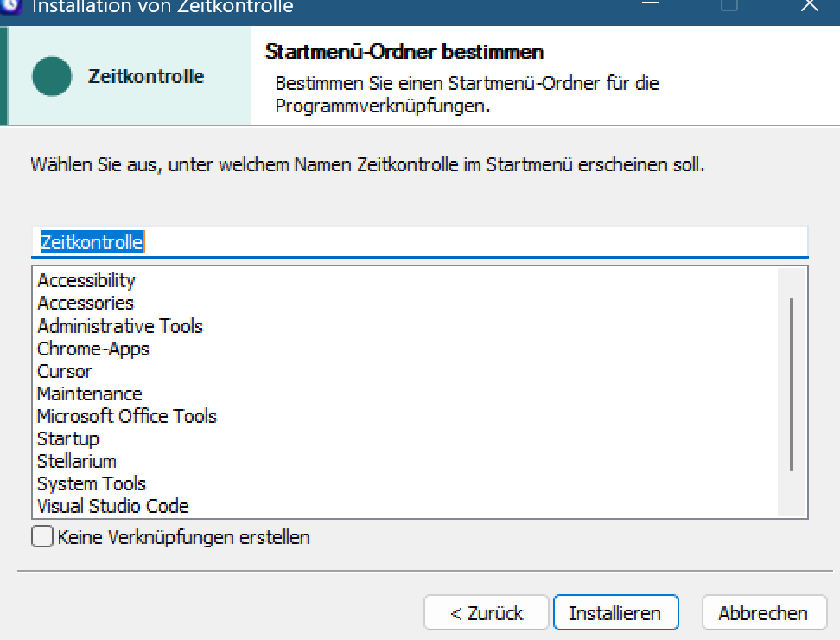
Task: Choose Visual Studio Code folder entry
Action: [113, 507]
